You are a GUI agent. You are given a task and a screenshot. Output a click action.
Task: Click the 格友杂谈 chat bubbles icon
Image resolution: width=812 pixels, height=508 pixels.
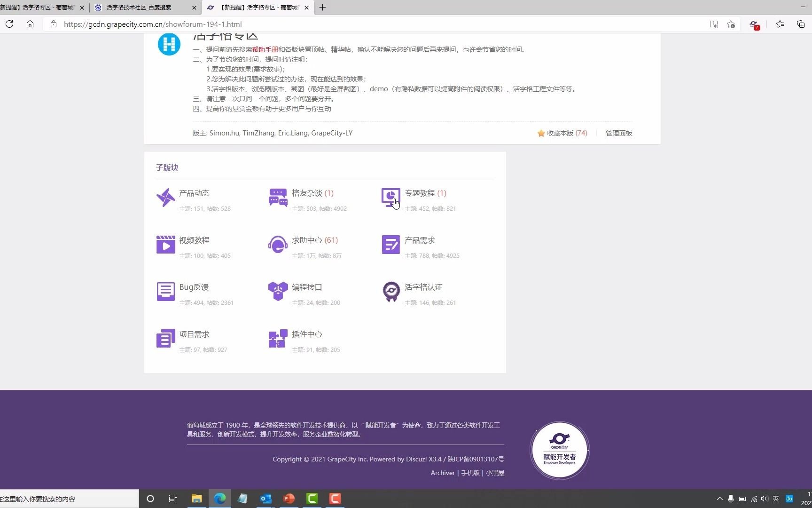pos(278,197)
